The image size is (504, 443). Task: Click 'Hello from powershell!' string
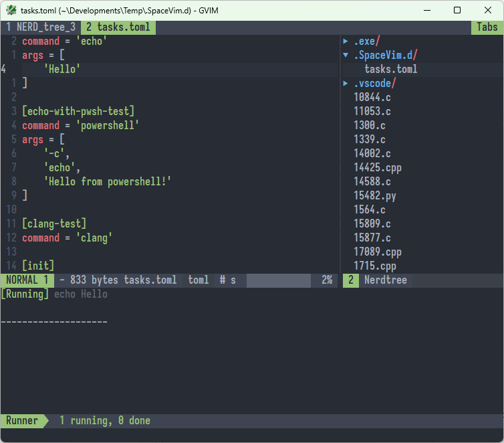(108, 182)
